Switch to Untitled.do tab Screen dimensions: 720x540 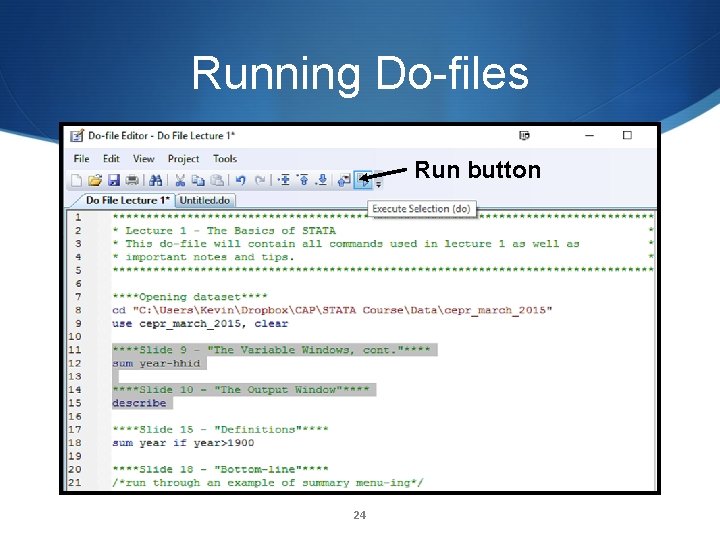coord(205,200)
